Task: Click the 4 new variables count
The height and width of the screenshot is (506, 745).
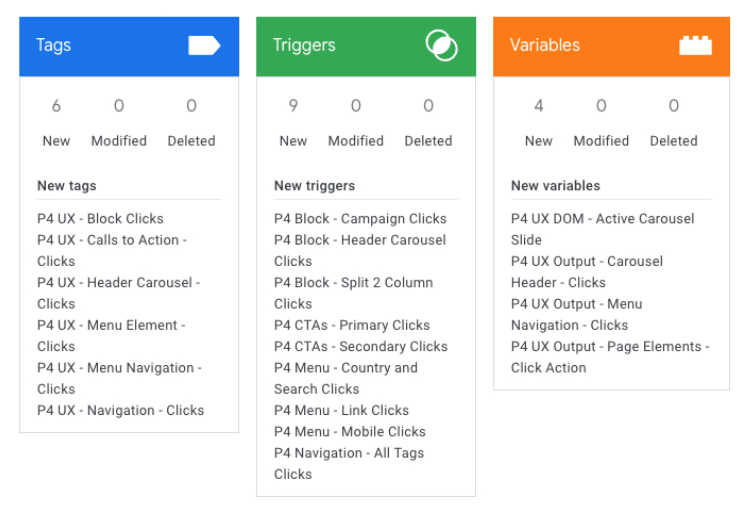Action: tap(538, 106)
